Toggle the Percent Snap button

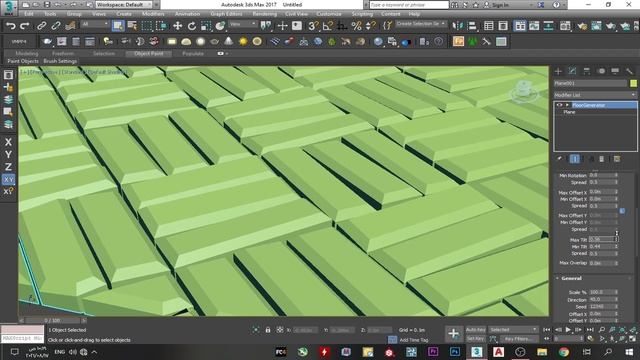[356, 26]
